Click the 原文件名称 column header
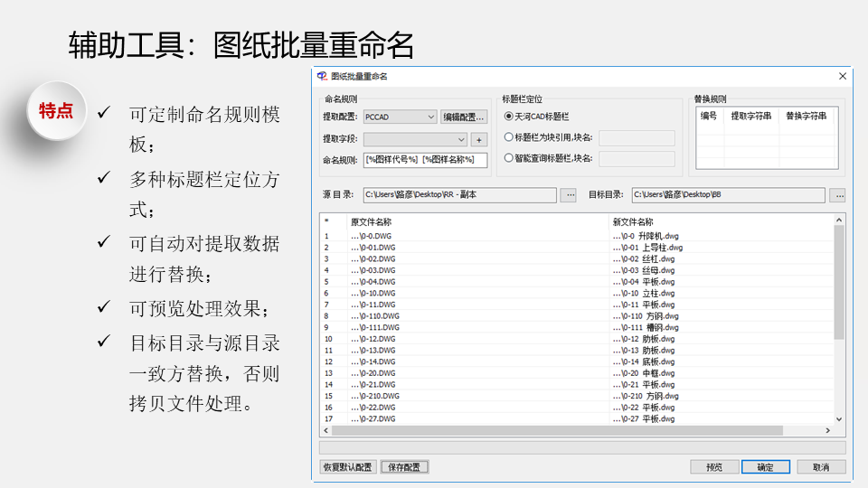Viewport: 868px width, 488px height. (371, 221)
